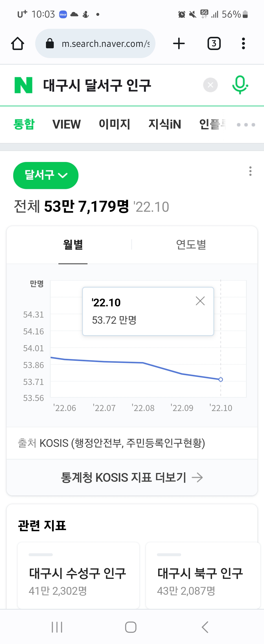Switch to the 연도별 yearly tab
Image resolution: width=264 pixels, height=644 pixels.
point(191,244)
